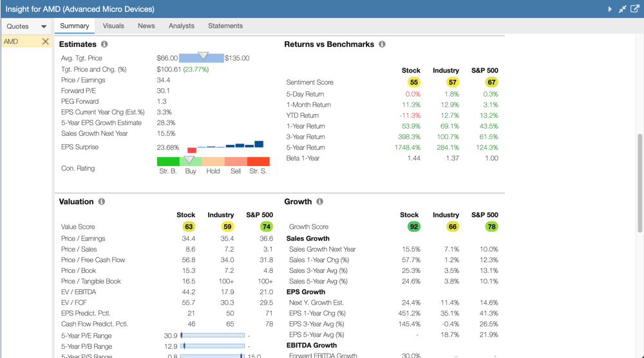Click the S&P 500 Sentiment Score badge 67
The height and width of the screenshot is (358, 644).
[x=491, y=82]
